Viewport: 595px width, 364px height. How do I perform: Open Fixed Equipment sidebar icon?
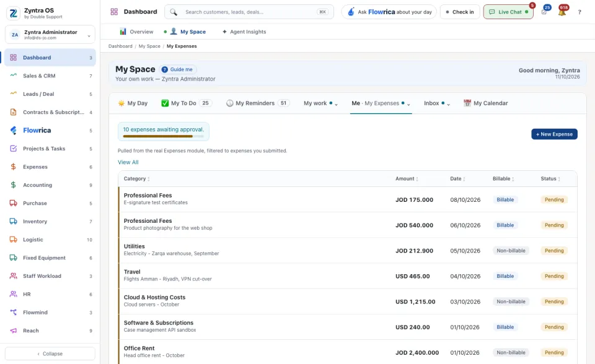click(13, 258)
